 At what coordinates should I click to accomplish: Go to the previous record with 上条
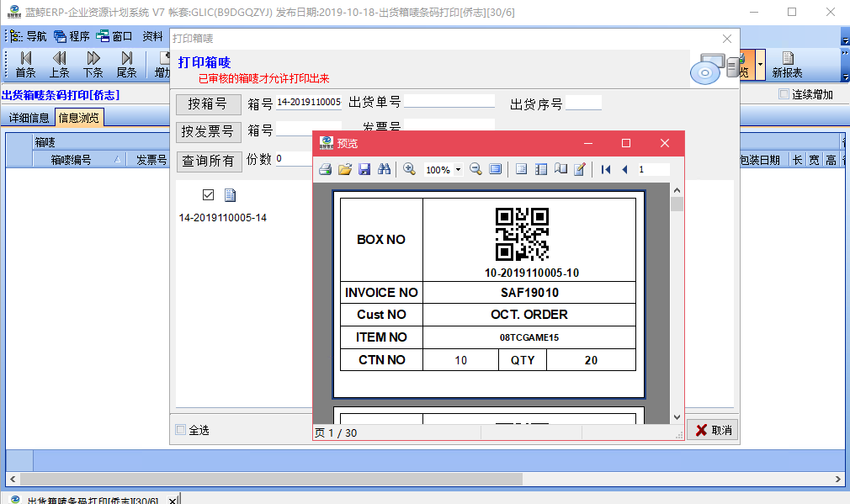(59, 65)
